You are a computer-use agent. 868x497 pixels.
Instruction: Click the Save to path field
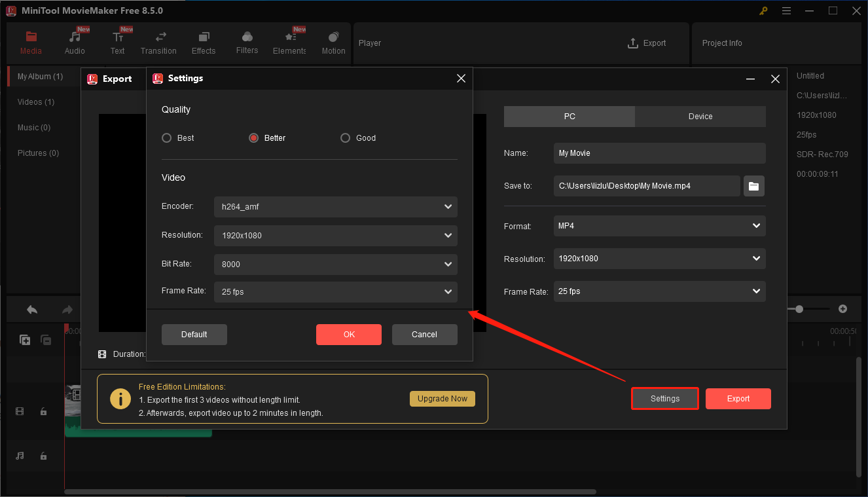pyautogui.click(x=647, y=186)
